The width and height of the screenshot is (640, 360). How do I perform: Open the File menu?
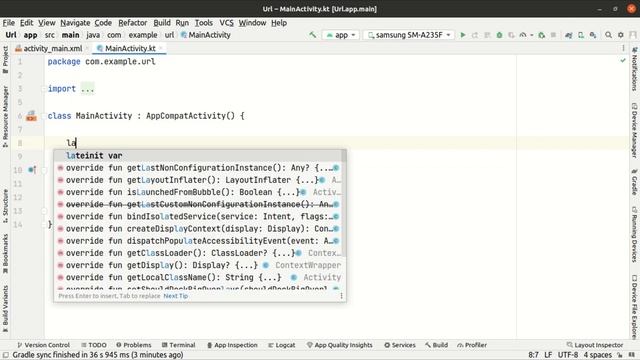point(9,23)
